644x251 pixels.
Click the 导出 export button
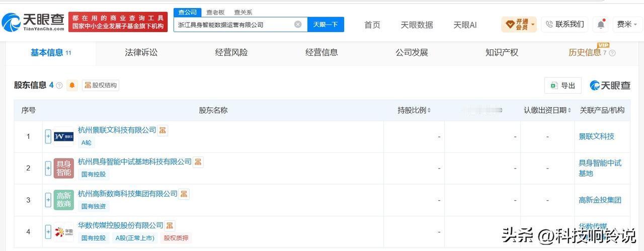pyautogui.click(x=563, y=86)
